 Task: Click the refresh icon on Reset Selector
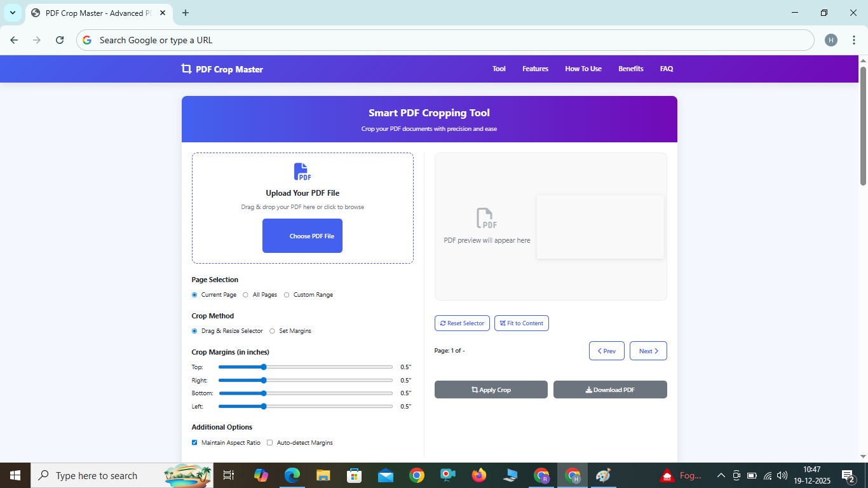coord(443,323)
